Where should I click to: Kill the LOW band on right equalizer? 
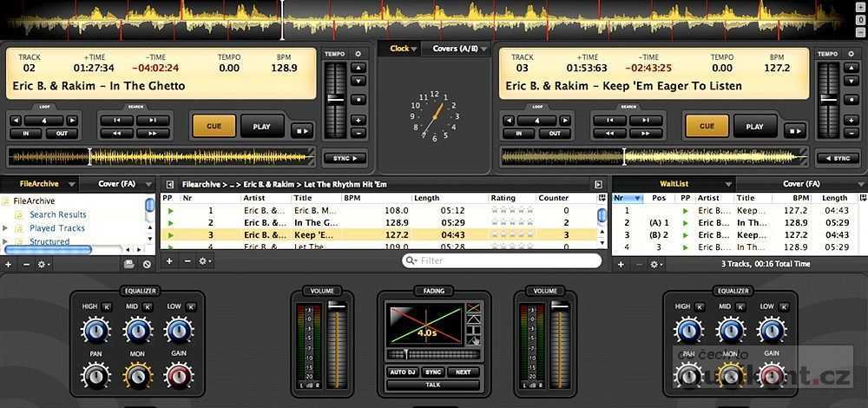(783, 306)
